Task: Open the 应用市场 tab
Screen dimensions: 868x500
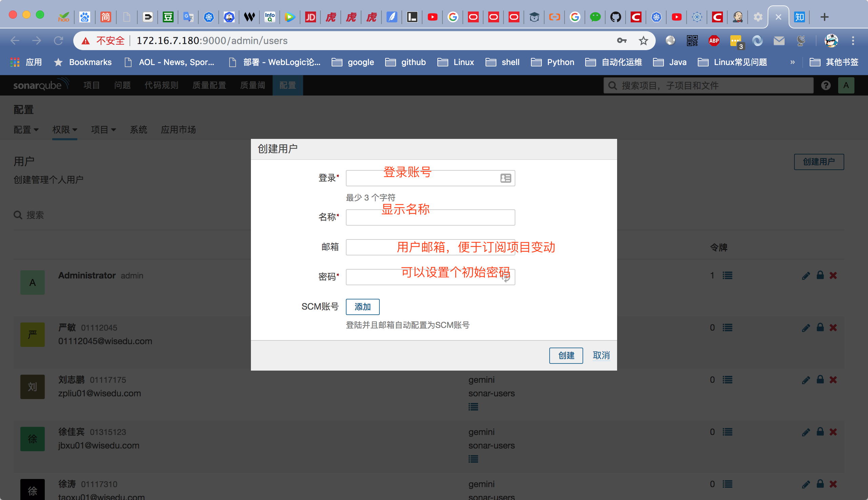Action: pyautogui.click(x=178, y=130)
